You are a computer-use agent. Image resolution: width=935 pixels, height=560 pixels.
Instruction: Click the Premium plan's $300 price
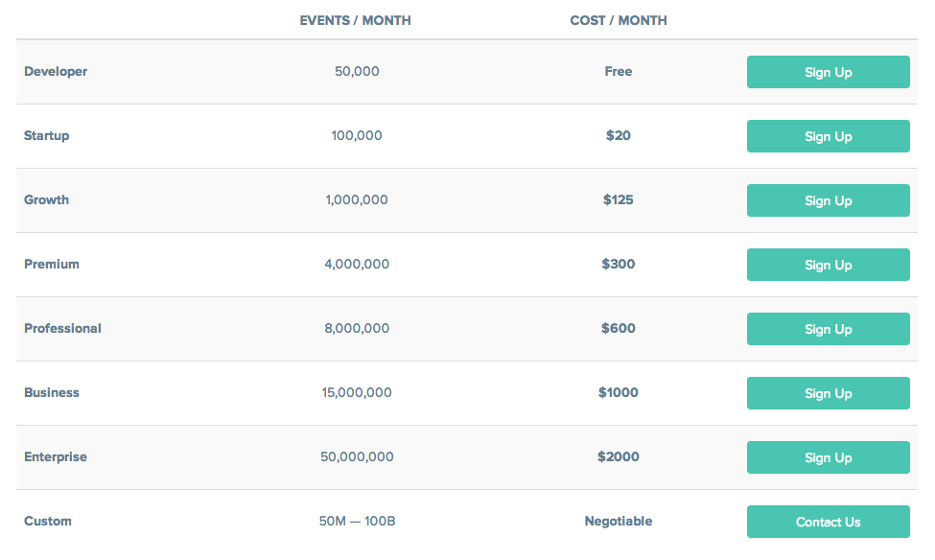(x=619, y=265)
